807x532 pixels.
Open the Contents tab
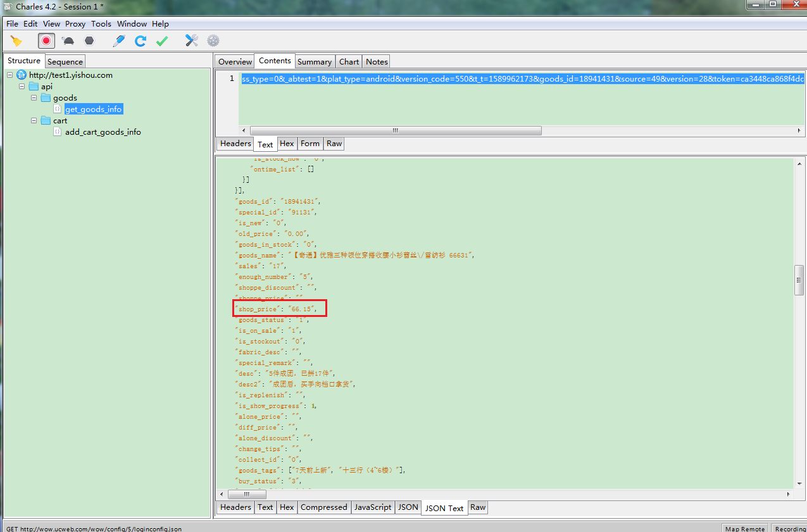click(275, 61)
